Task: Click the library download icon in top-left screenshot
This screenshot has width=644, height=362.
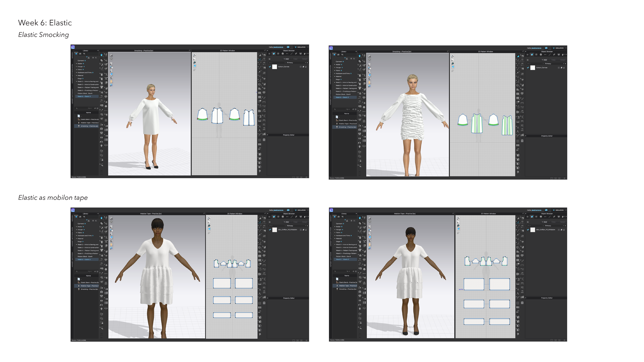Action: [x=89, y=58]
